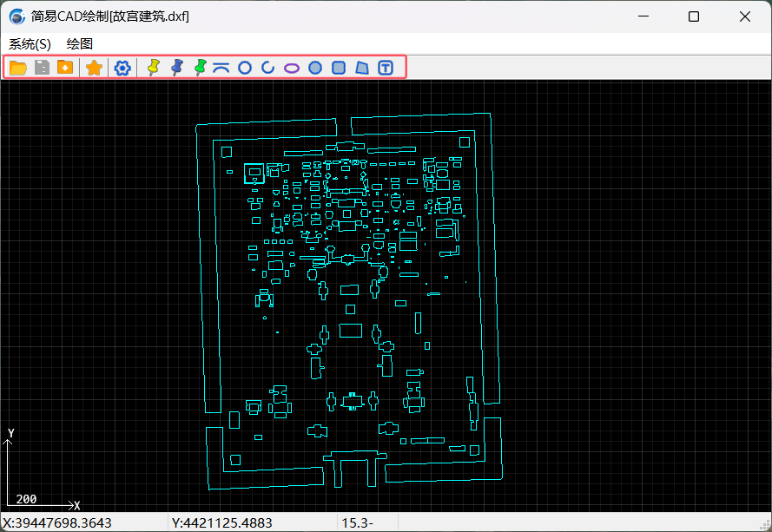
Task: Open the 绘图 menu
Action: [80, 43]
